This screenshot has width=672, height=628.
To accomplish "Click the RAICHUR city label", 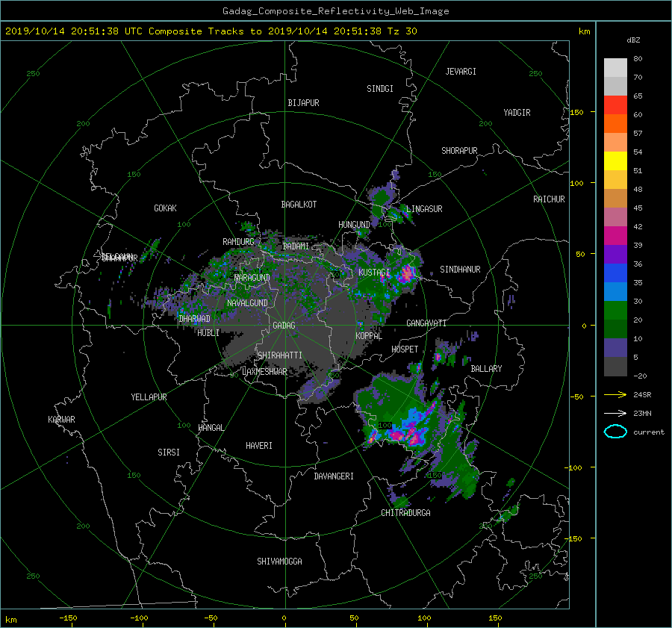I will click(x=549, y=199).
